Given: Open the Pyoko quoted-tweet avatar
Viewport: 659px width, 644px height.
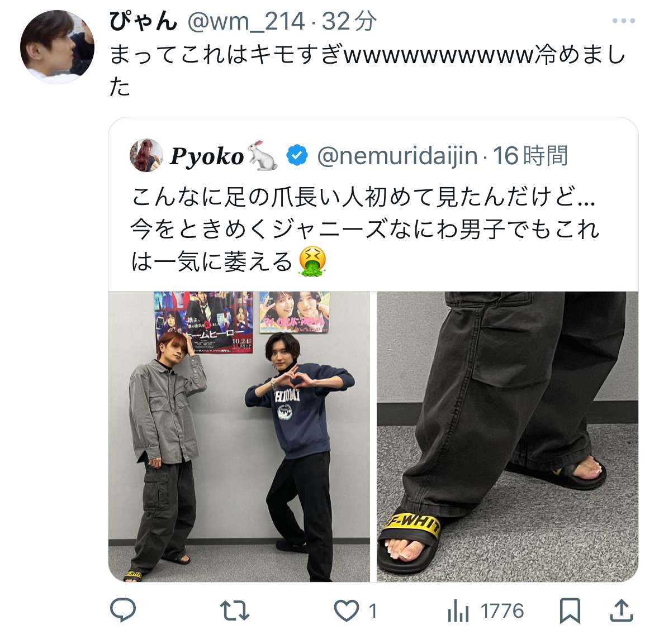Looking at the screenshot, I should (x=146, y=155).
